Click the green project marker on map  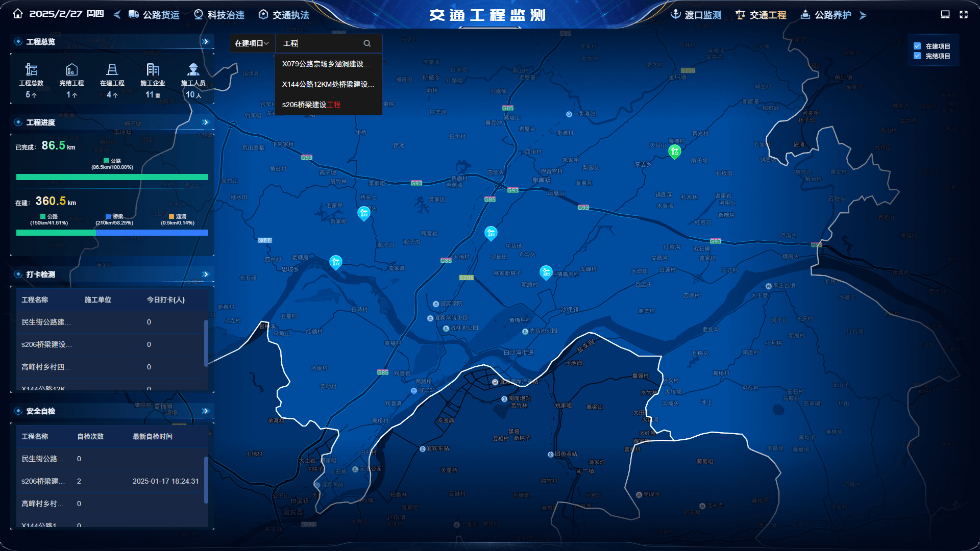pos(674,151)
